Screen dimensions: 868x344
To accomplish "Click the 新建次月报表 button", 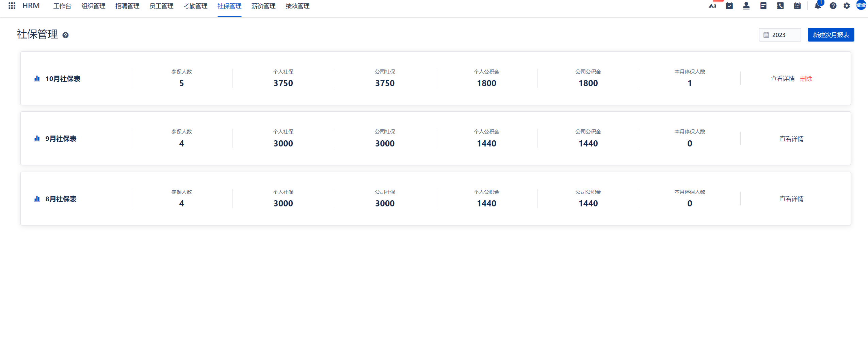I will (831, 34).
